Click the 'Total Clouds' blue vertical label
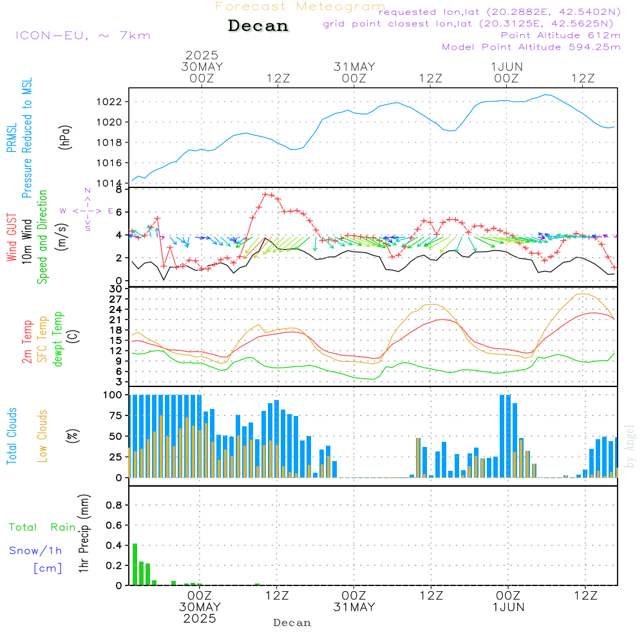Viewport: 644px width, 644px height. [x=12, y=436]
